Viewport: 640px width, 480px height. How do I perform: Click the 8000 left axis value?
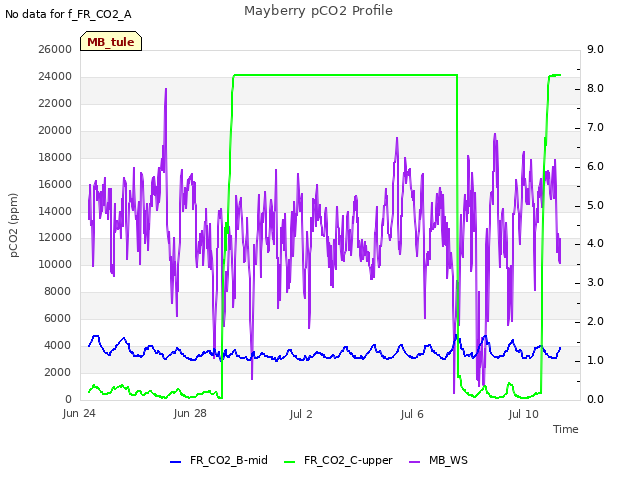pos(58,291)
